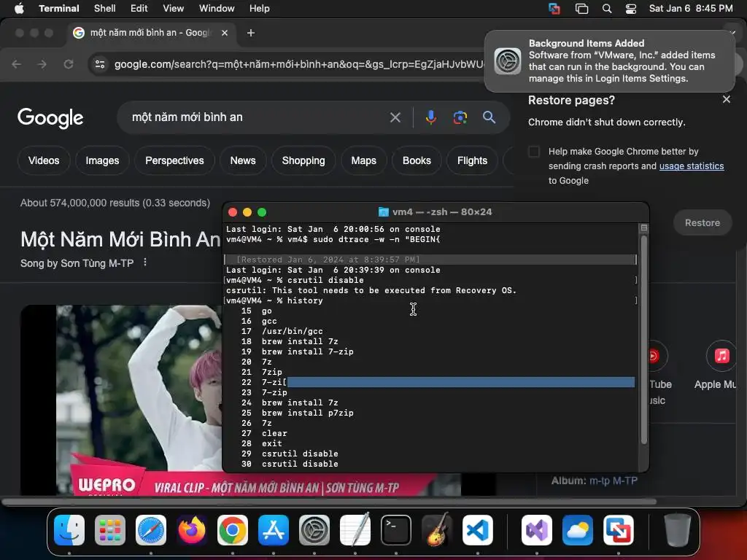Open the View menu
This screenshot has height=560, width=747.
173,9
